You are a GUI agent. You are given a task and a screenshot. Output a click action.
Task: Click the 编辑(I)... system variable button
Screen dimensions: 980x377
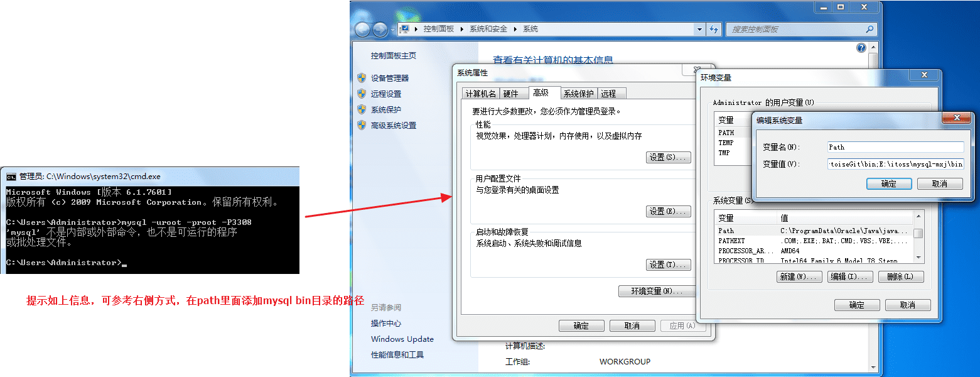point(851,276)
